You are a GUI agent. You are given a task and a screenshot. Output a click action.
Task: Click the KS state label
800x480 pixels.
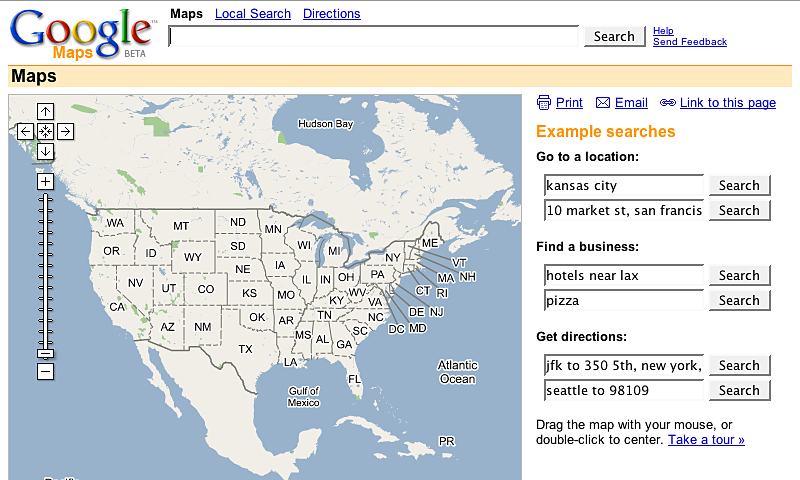tap(249, 293)
